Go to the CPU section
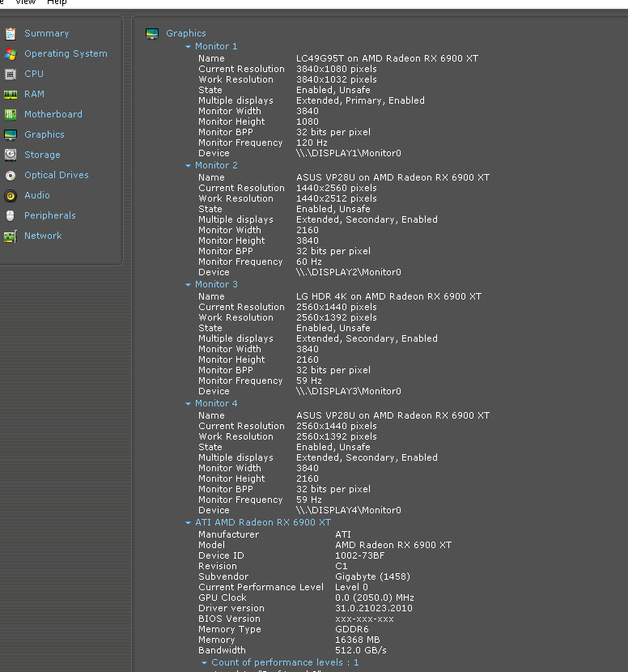628x672 pixels. pyautogui.click(x=34, y=74)
